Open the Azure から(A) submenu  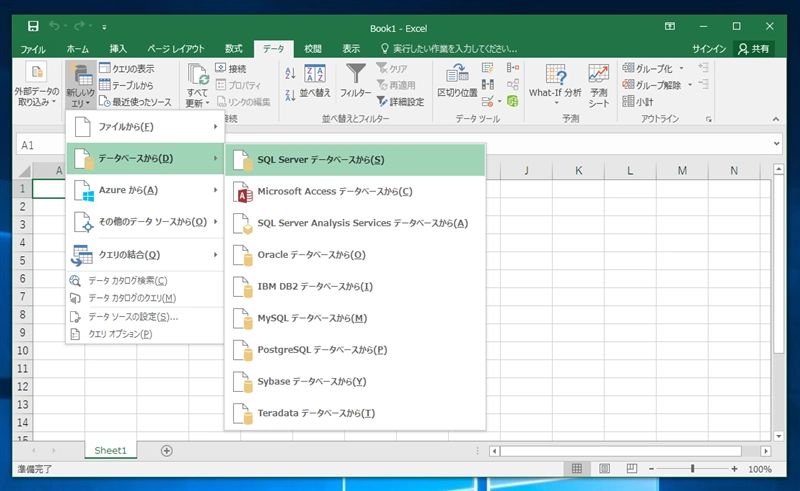point(145,190)
